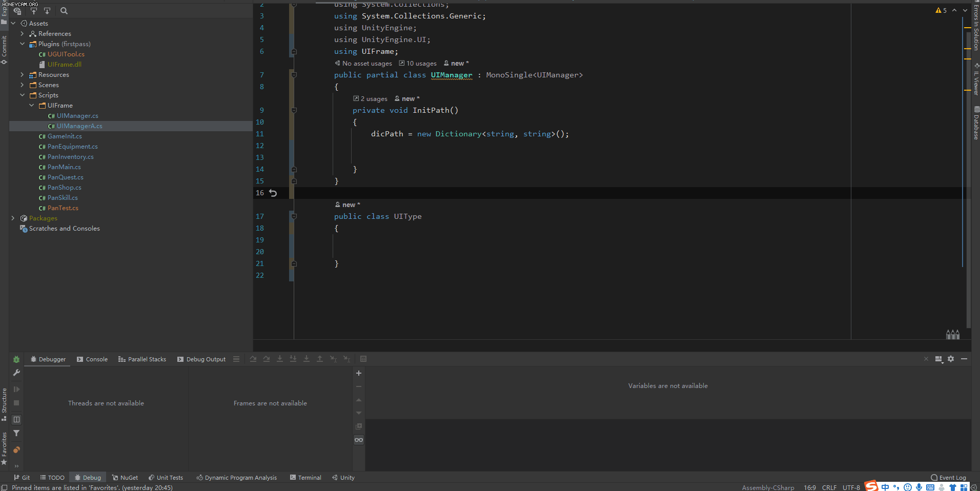The image size is (980, 491).
Task: Open the NuGet tool window
Action: click(x=125, y=478)
